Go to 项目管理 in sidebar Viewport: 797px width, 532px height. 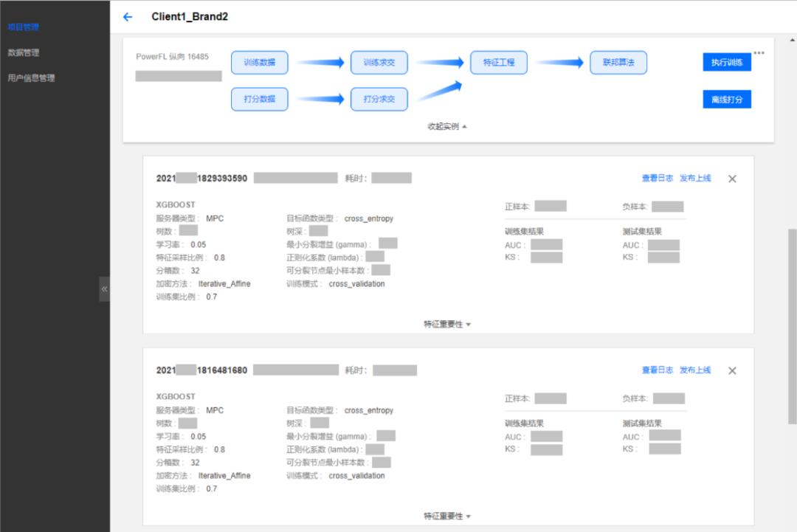pos(23,27)
